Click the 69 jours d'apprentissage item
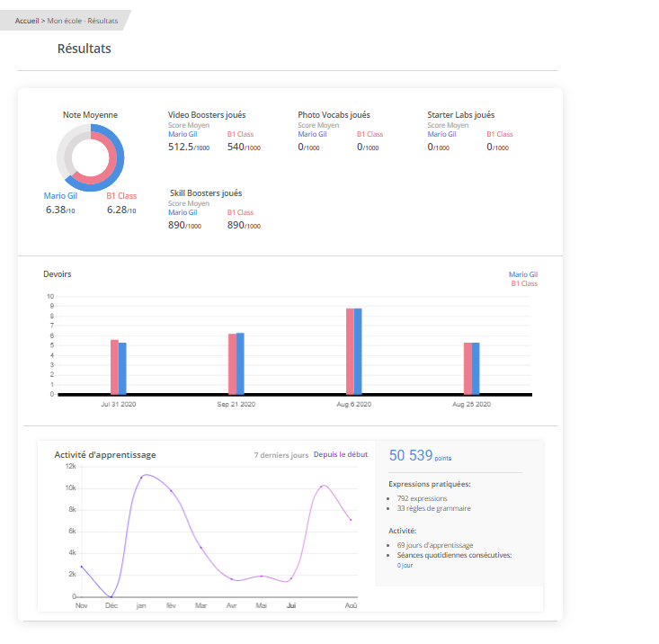This screenshot has width=659, height=644. (435, 545)
